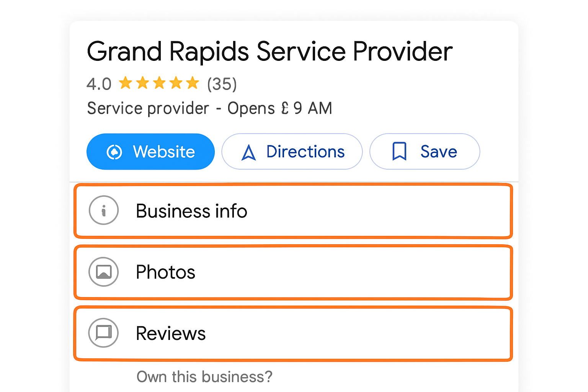
Task: Click the 4.0 rating number
Action: pyautogui.click(x=99, y=84)
